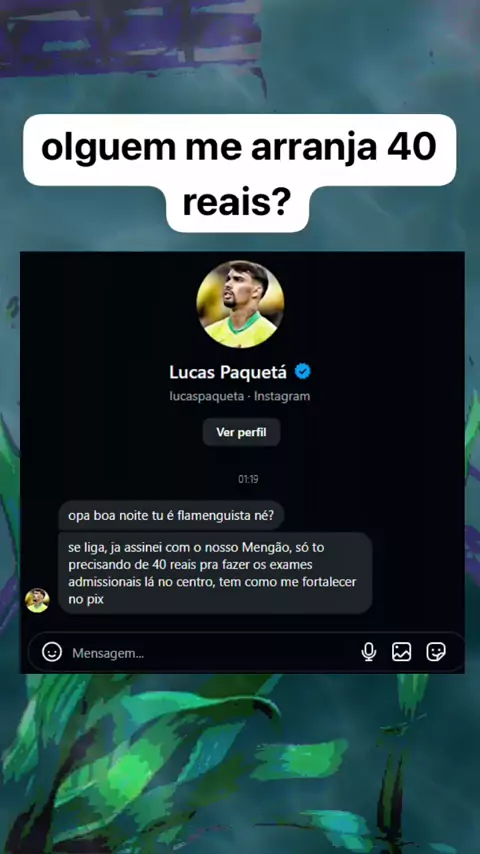480x854 pixels.
Task: Click the Ver perfil button
Action: pyautogui.click(x=241, y=432)
